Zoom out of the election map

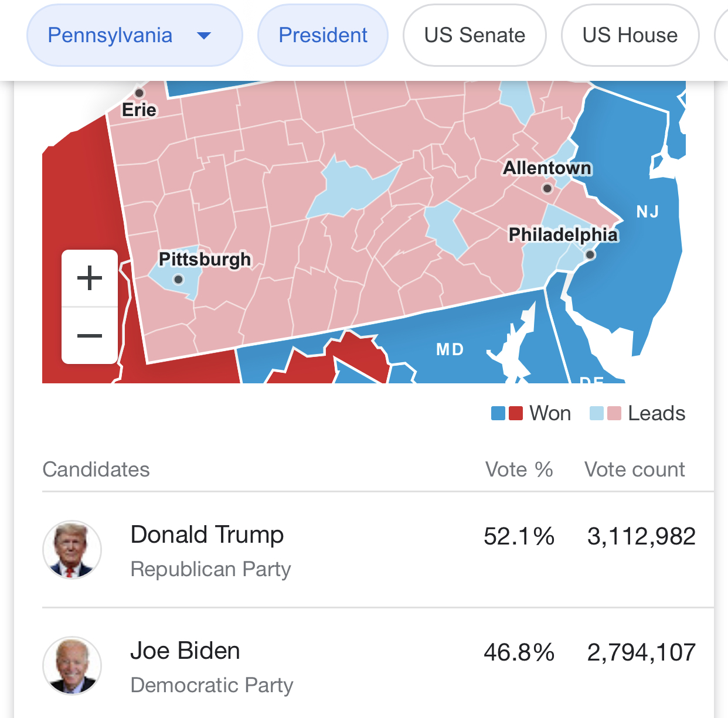point(90,336)
